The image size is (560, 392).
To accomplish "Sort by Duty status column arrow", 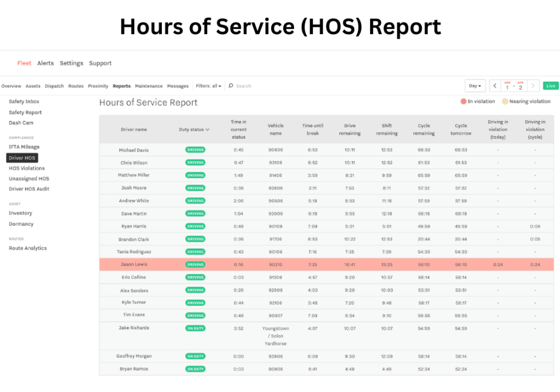I will 207,130.
